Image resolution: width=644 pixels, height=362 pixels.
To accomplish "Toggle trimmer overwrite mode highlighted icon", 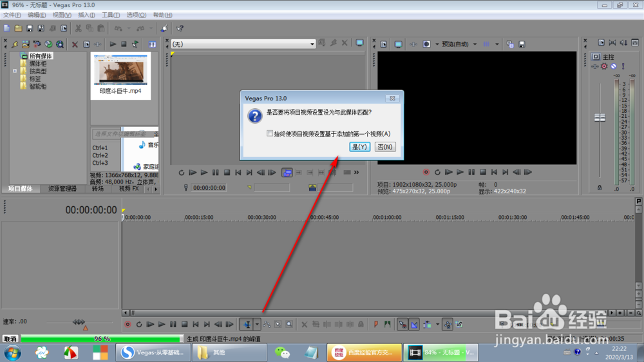I will (x=287, y=173).
